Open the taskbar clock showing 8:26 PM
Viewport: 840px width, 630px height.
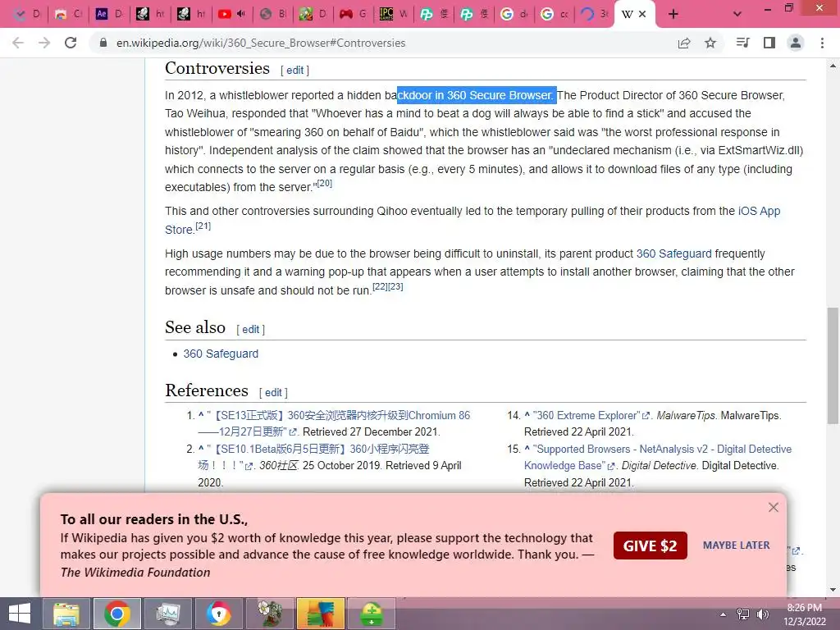click(804, 614)
